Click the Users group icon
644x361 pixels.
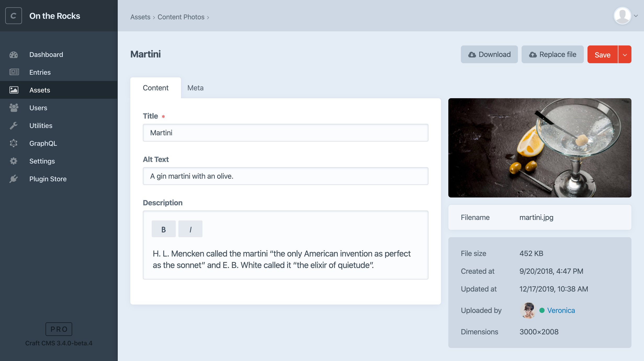pyautogui.click(x=14, y=108)
